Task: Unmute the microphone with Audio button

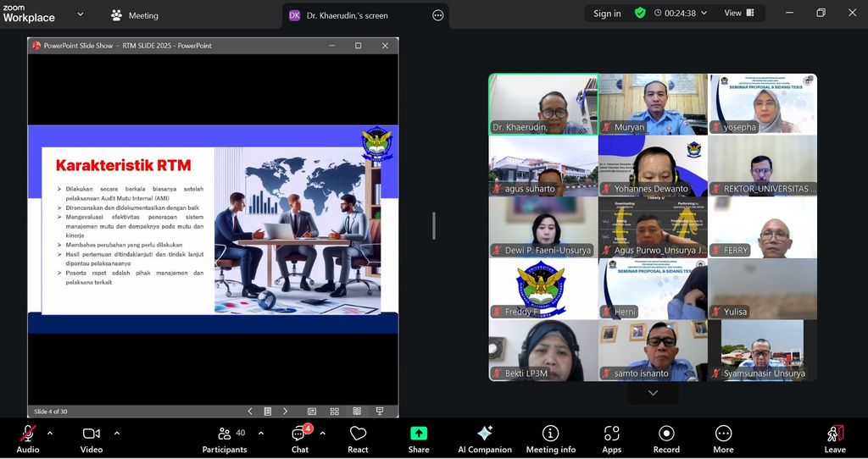Action: (27, 439)
